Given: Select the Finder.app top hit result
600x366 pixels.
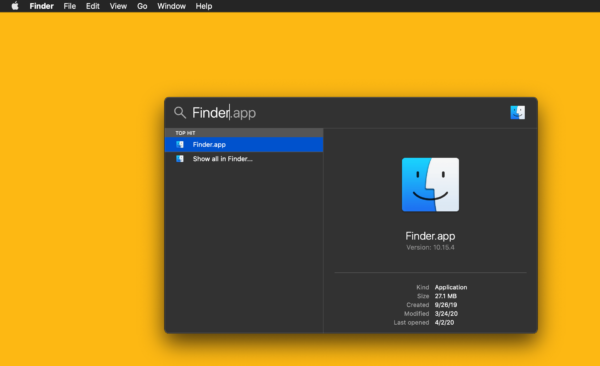Looking at the screenshot, I should tap(244, 145).
